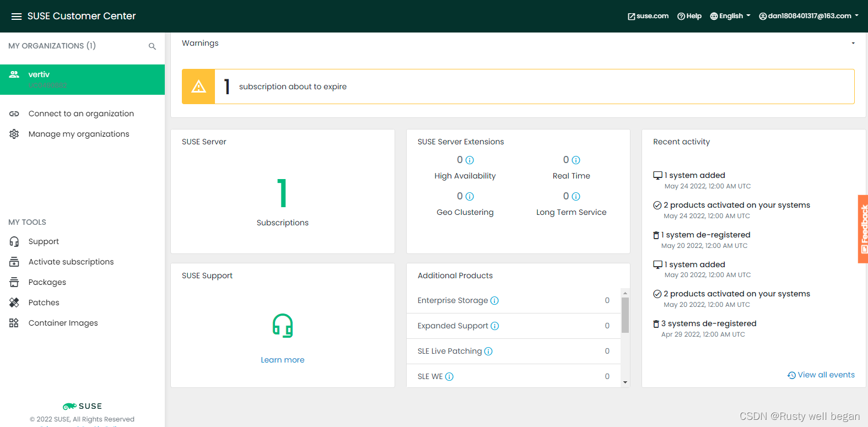Click Additional Products scrollbar thumb
This screenshot has height=427, width=868.
[625, 315]
